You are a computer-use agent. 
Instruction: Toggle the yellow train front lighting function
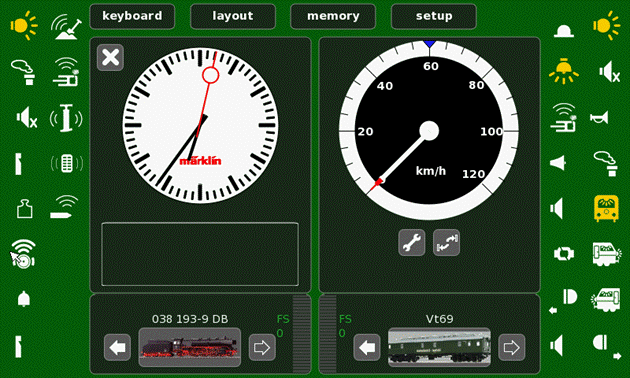click(x=606, y=208)
